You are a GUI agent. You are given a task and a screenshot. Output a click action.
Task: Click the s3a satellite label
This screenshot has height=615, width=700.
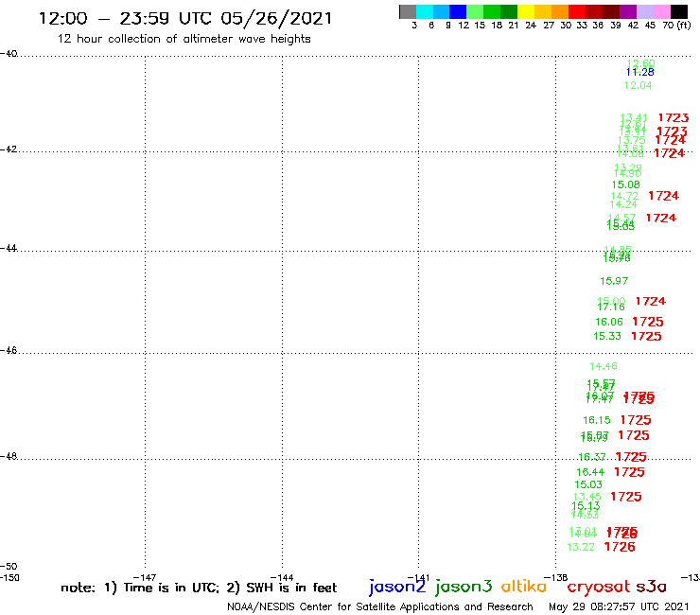[x=651, y=587]
